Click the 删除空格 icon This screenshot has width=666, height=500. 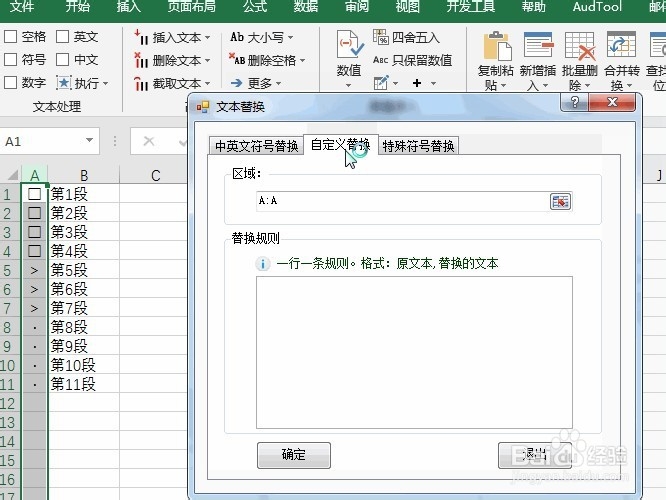click(x=237, y=59)
